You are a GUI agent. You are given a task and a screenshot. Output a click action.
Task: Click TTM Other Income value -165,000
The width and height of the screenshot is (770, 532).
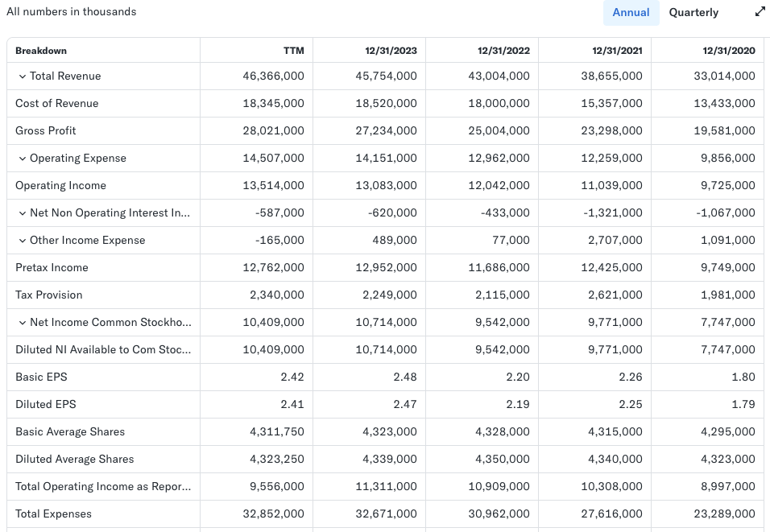tap(279, 241)
